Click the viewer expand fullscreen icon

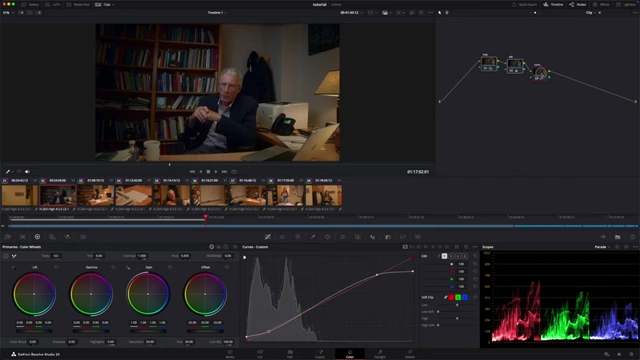pyautogui.click(x=421, y=13)
